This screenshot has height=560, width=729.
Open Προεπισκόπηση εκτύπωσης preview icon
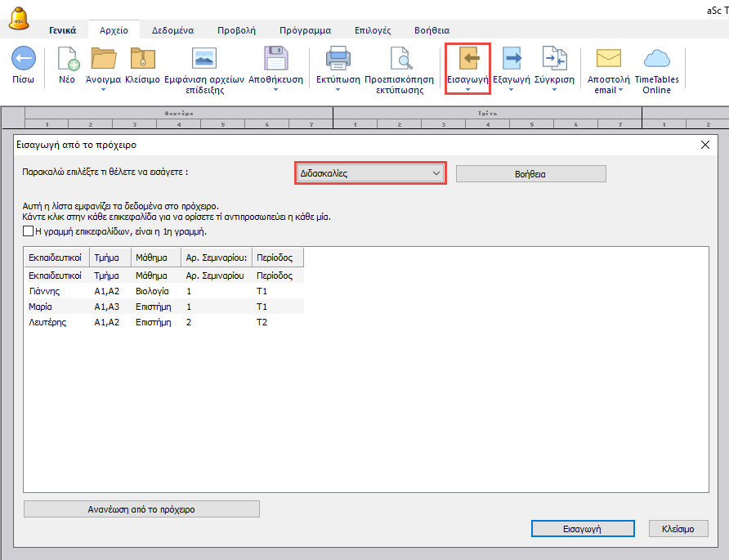click(x=400, y=58)
